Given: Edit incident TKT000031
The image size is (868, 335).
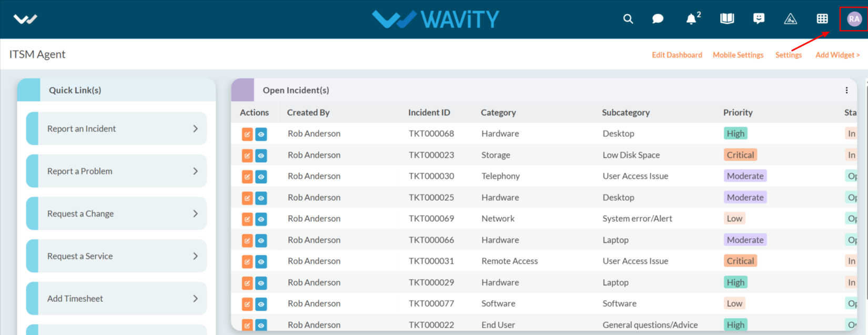Looking at the screenshot, I should (x=247, y=261).
